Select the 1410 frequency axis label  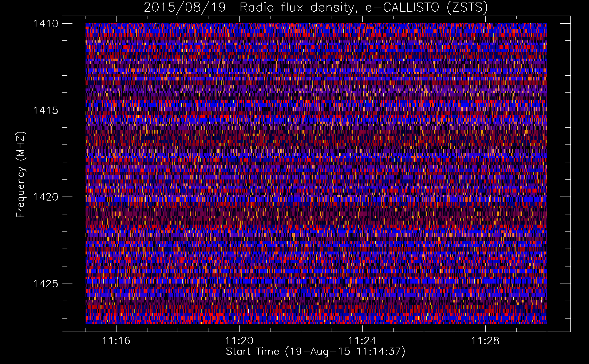point(46,24)
